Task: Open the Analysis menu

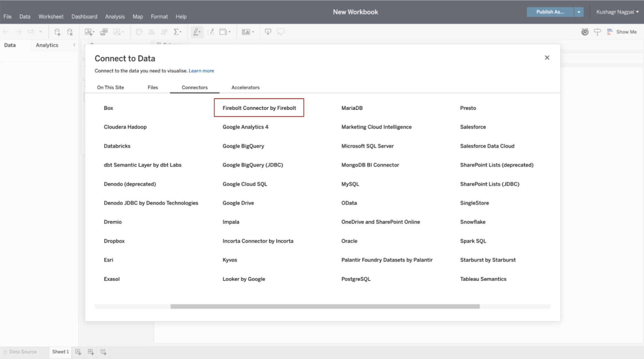Action: [x=115, y=17]
